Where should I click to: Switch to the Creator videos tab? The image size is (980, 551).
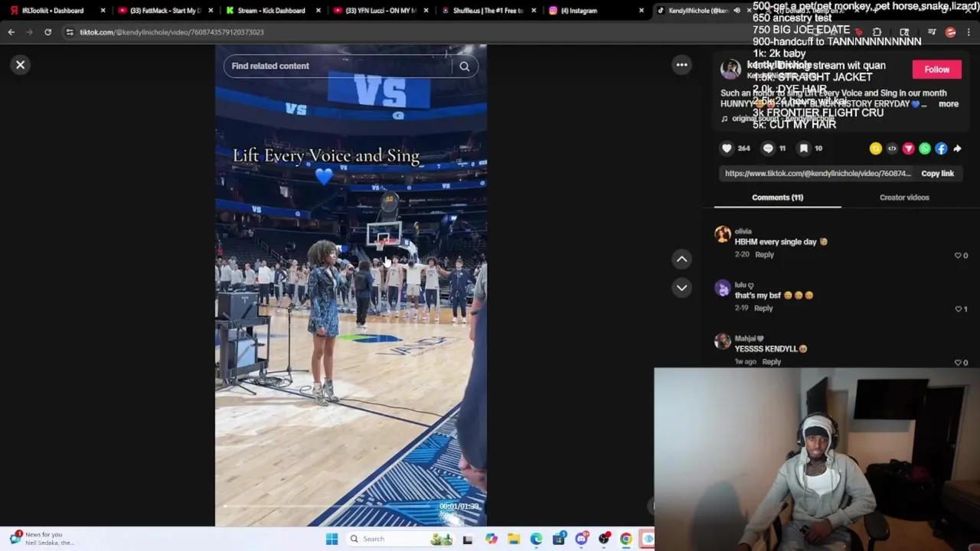[904, 197]
